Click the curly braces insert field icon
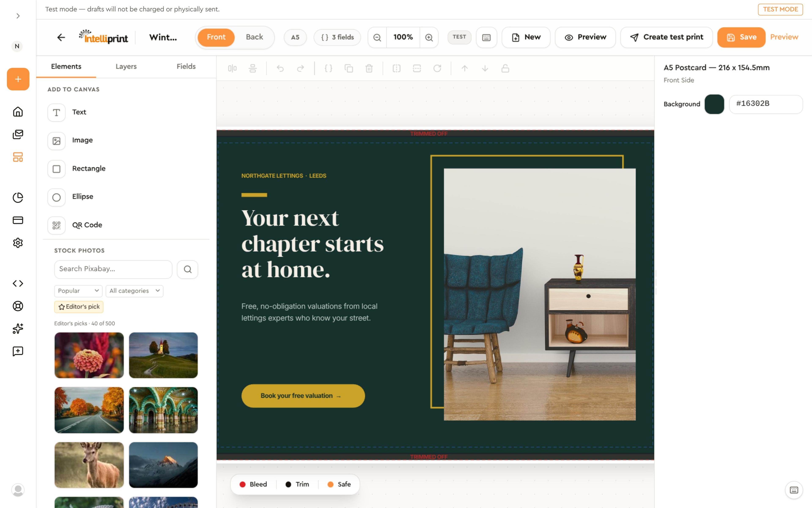812x508 pixels. click(328, 69)
